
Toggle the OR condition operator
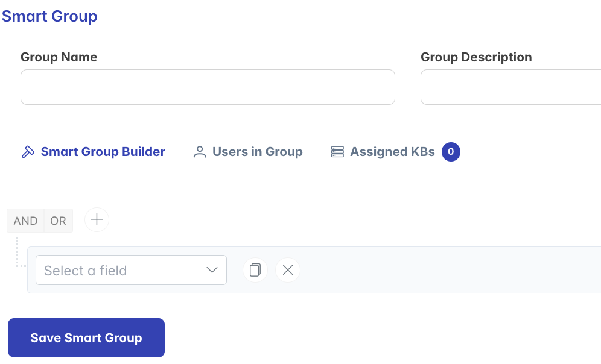59,221
